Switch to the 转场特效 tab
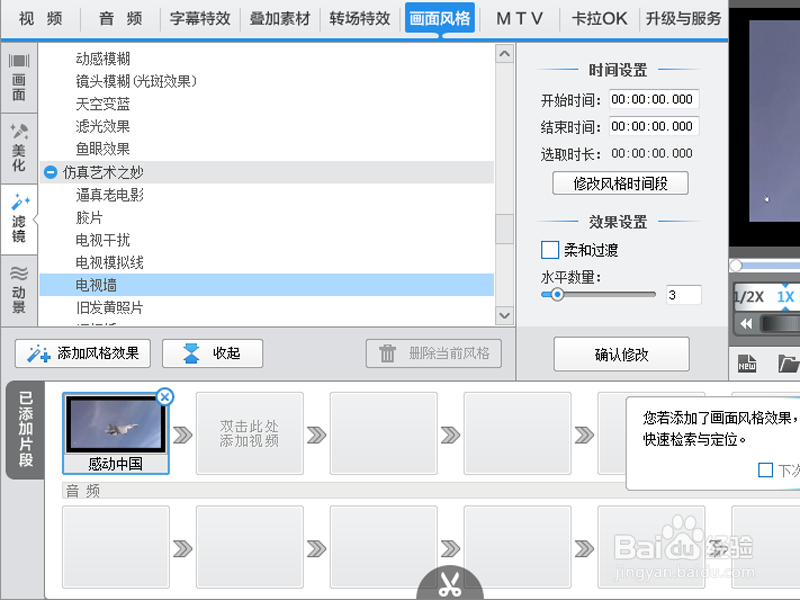This screenshot has width=800, height=600. pos(360,18)
